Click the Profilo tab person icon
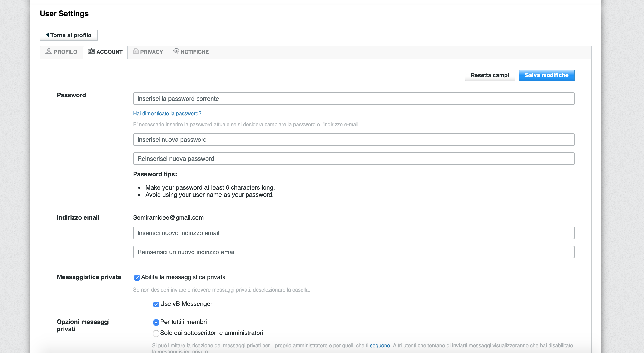 [x=49, y=51]
